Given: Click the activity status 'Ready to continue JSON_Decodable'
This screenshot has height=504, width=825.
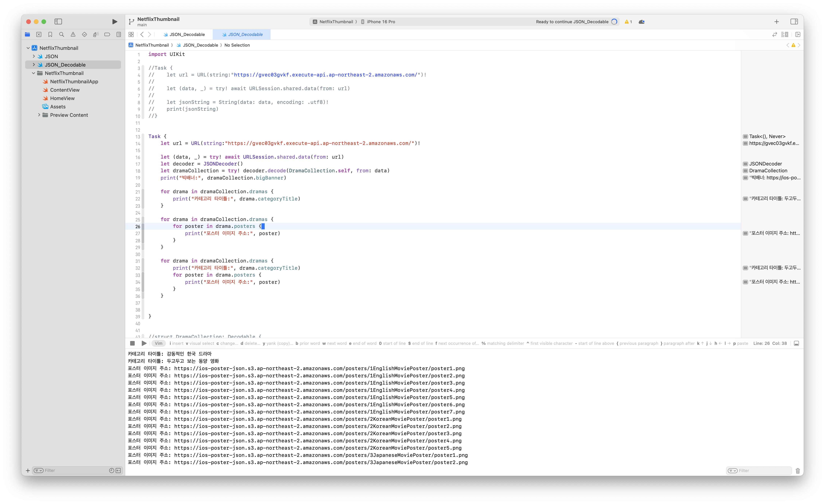Looking at the screenshot, I should point(572,22).
